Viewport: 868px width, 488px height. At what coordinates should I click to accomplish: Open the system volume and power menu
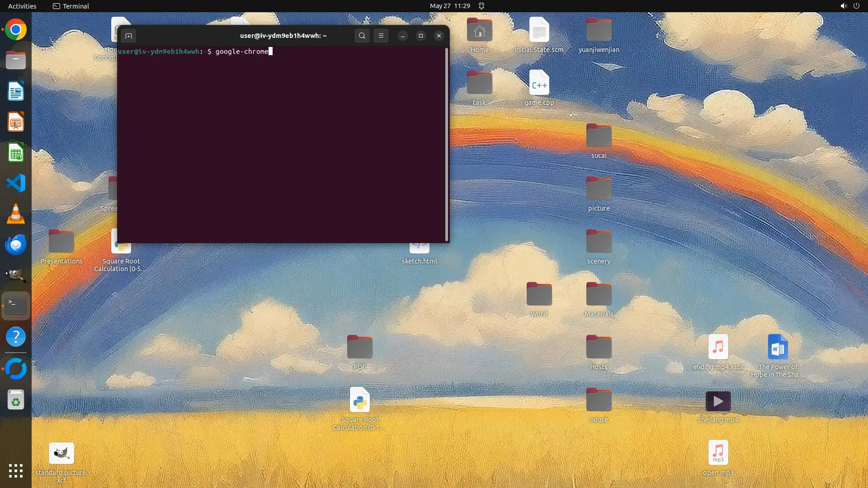click(x=849, y=6)
